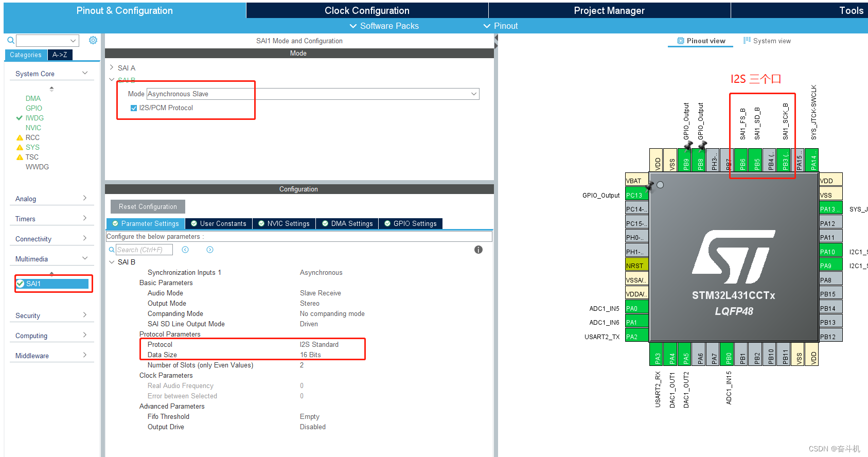Click the System view icon
The height and width of the screenshot is (457, 868).
(747, 41)
